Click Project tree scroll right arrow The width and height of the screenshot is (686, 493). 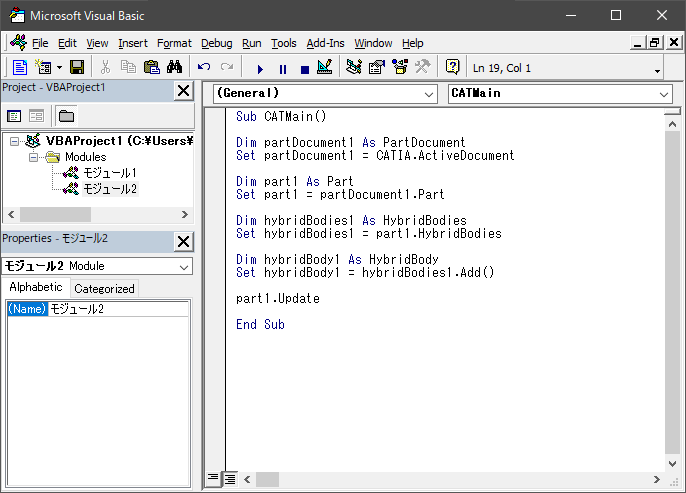[185, 214]
